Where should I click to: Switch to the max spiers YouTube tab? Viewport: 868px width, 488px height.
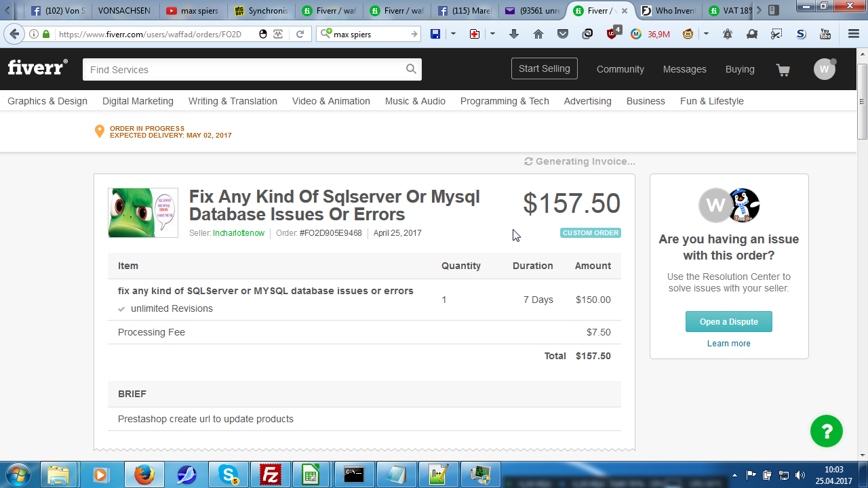pos(193,11)
